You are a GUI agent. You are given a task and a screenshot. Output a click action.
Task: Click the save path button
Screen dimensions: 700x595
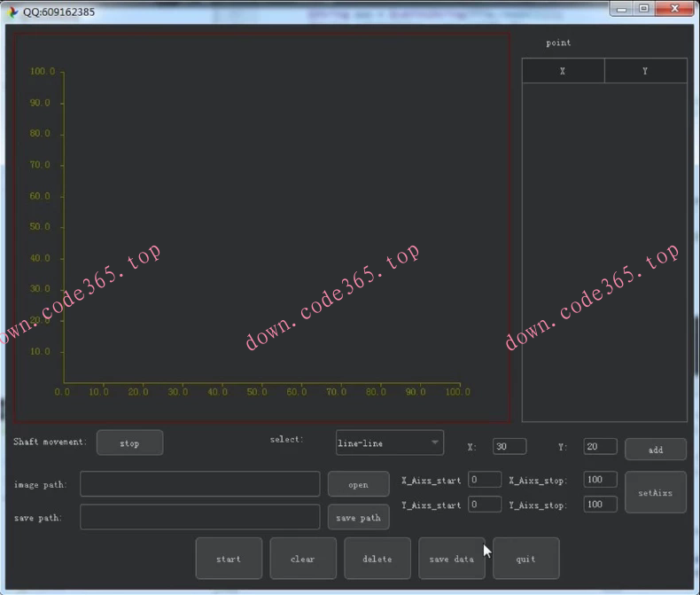click(358, 517)
